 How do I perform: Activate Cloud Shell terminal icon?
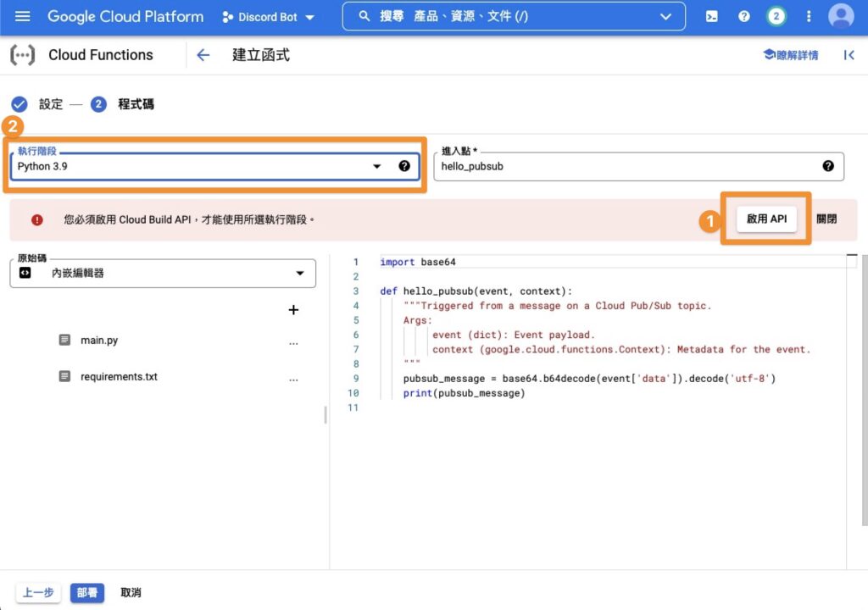[x=713, y=17]
